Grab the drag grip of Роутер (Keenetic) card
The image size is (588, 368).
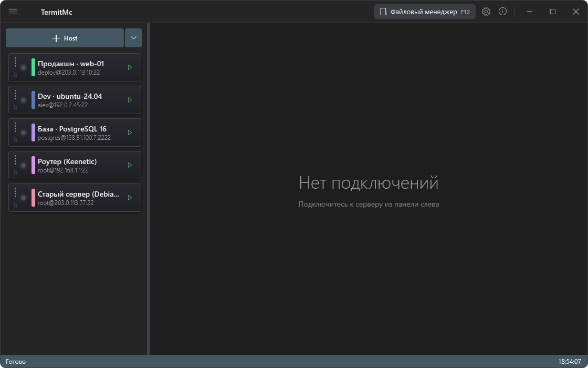tap(15, 172)
